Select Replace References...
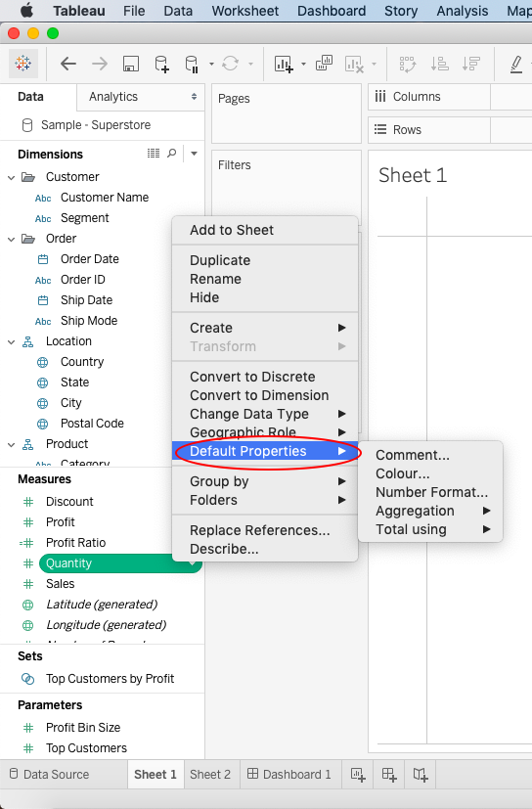The image size is (532, 809). pos(265,530)
